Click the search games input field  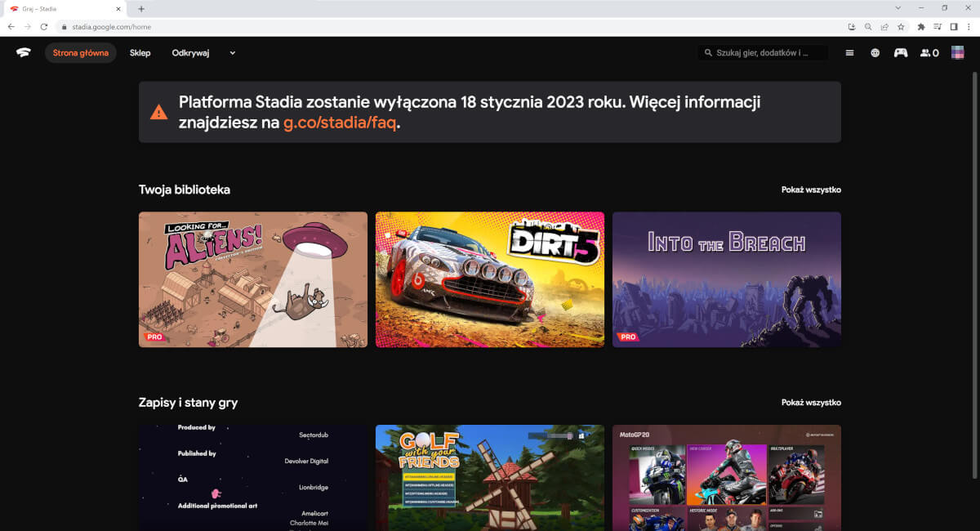(764, 52)
